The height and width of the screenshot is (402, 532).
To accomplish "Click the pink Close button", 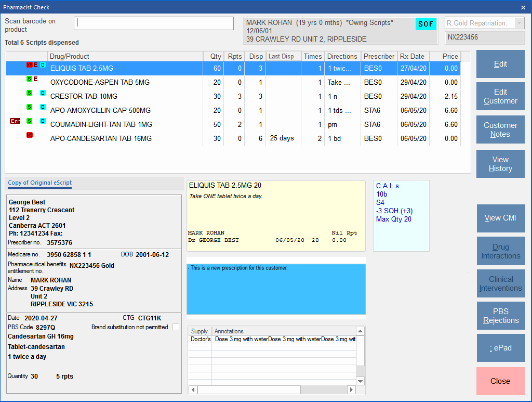I will [500, 381].
